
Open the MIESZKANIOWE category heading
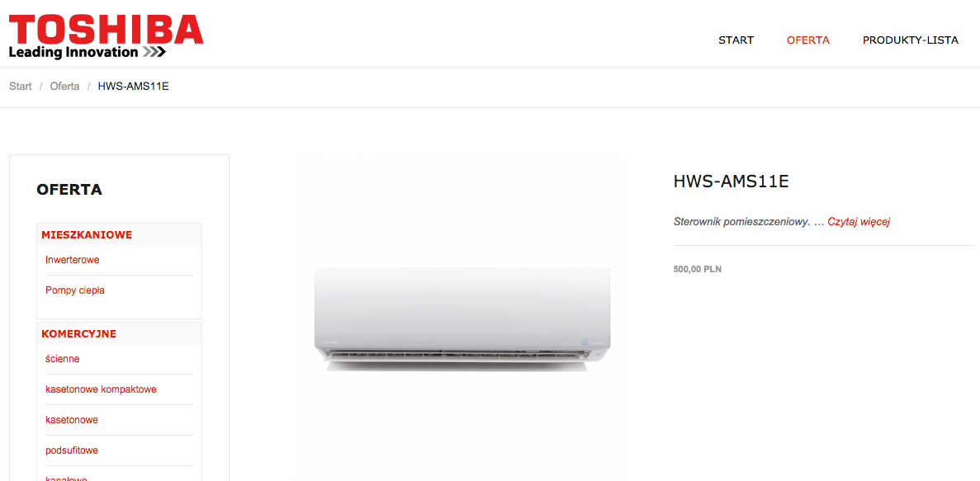click(86, 235)
